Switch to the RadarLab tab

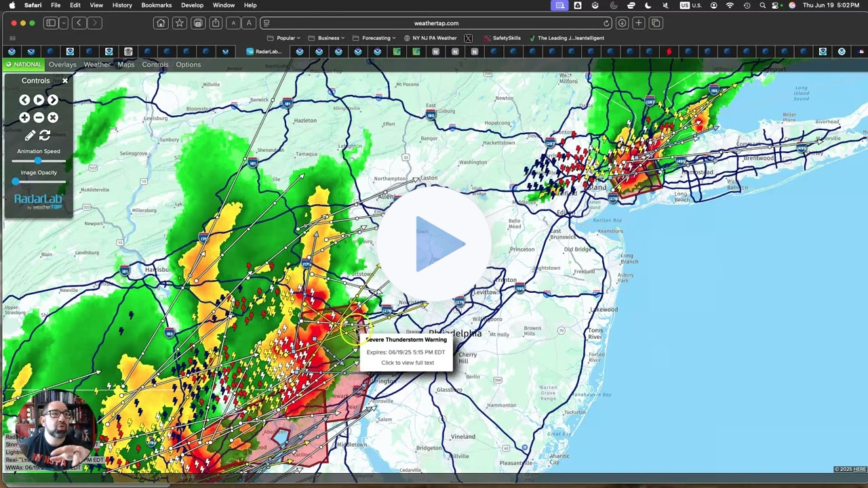pos(264,52)
